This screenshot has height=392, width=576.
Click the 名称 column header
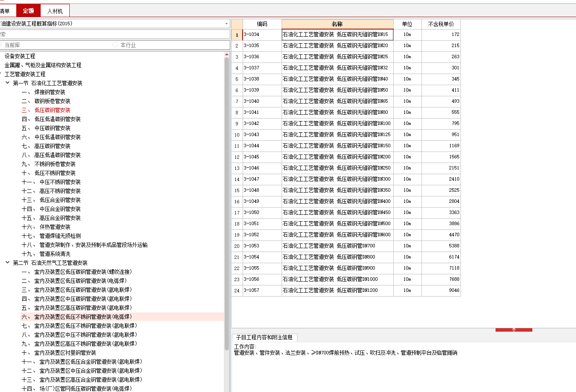[337, 24]
